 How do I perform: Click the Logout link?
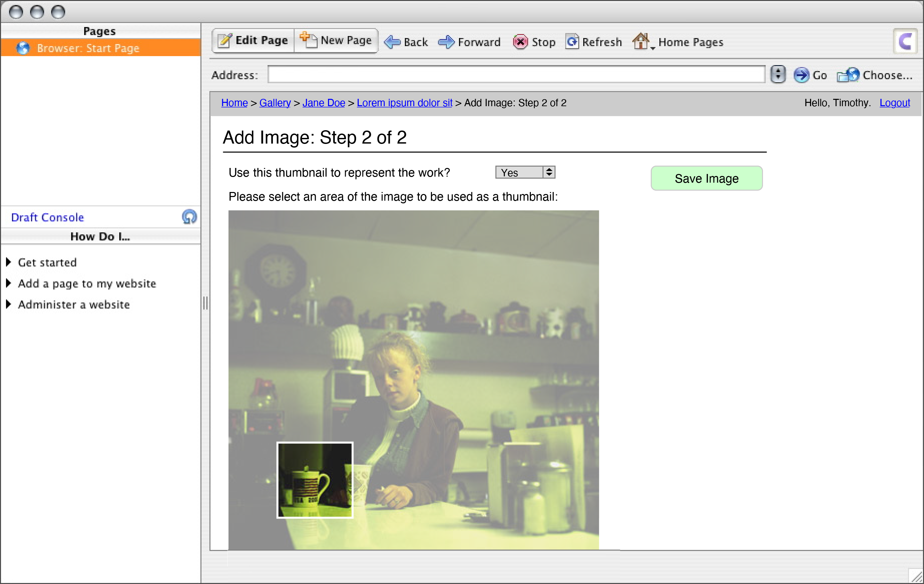(894, 103)
